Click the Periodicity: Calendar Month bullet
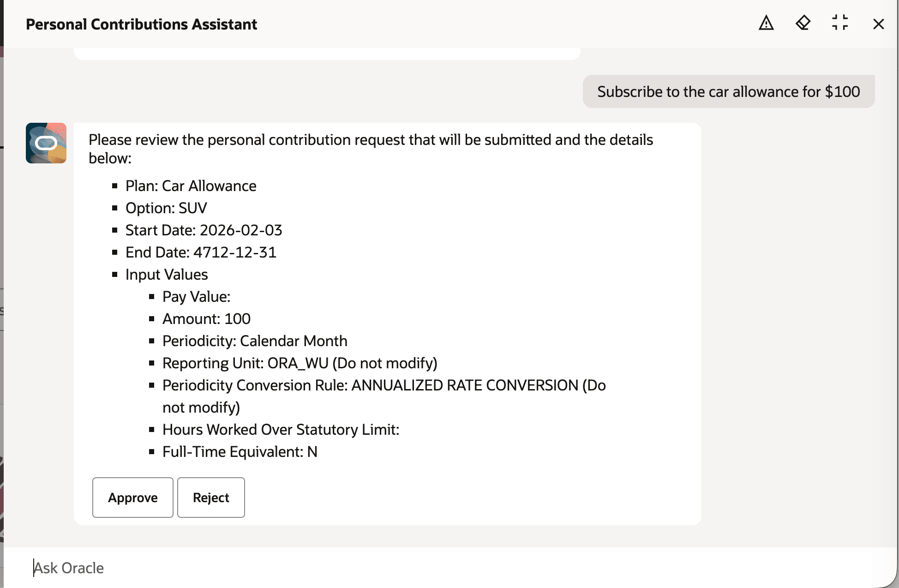 [x=254, y=341]
